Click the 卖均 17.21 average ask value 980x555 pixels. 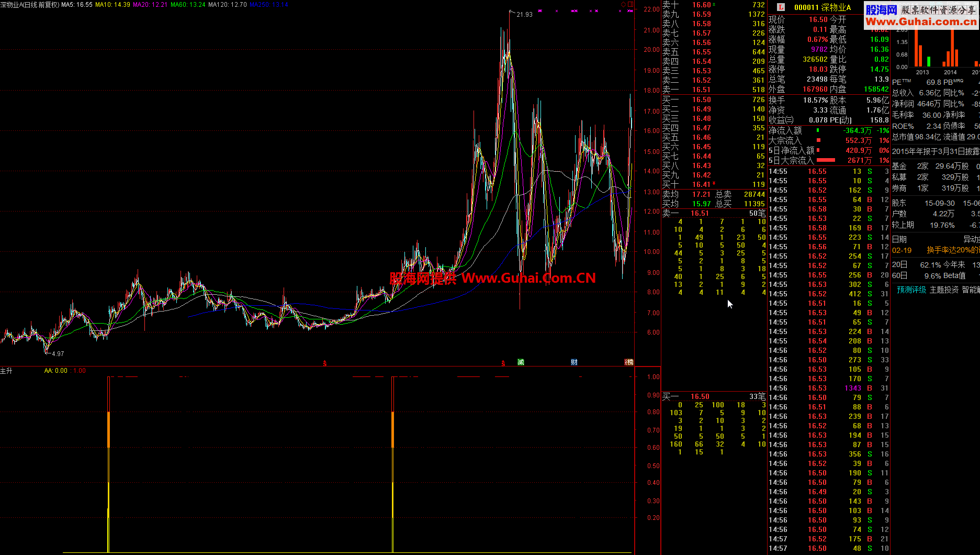[701, 194]
